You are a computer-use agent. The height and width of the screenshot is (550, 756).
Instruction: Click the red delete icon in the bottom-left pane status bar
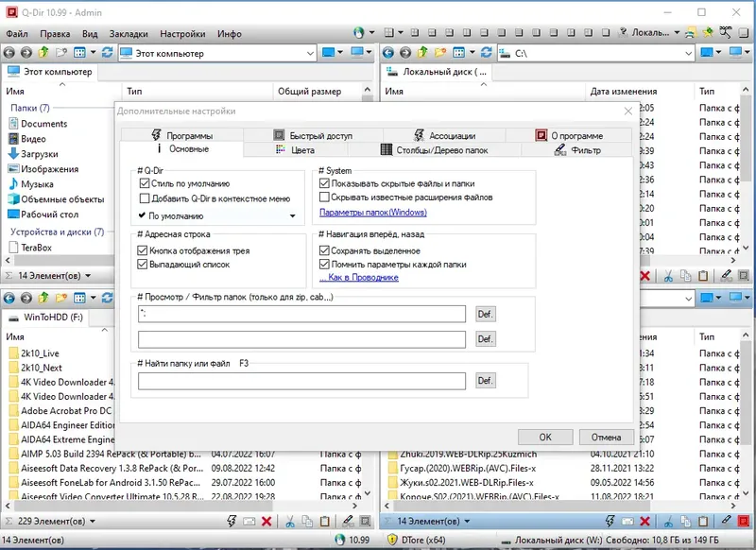[266, 521]
